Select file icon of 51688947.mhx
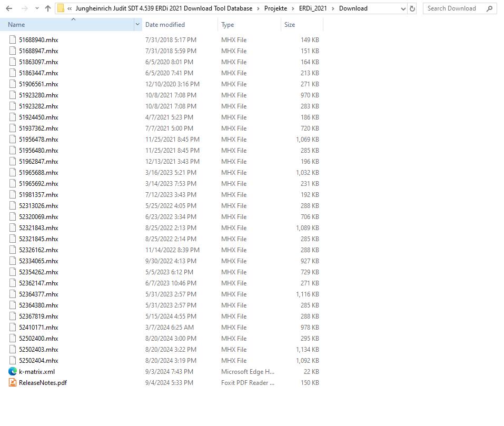 pos(13,51)
